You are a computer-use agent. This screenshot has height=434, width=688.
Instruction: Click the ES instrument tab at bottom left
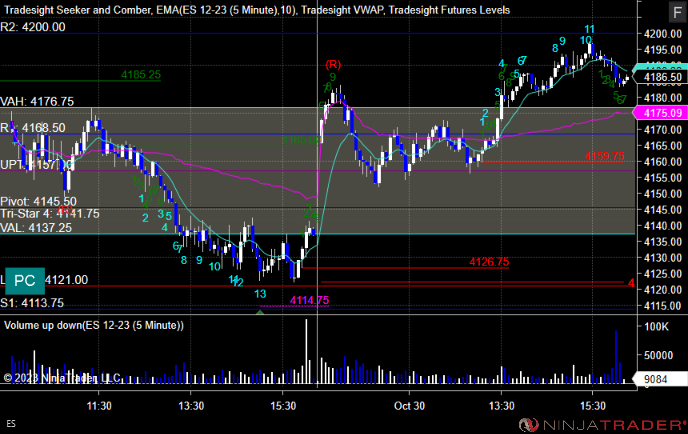pos(11,424)
